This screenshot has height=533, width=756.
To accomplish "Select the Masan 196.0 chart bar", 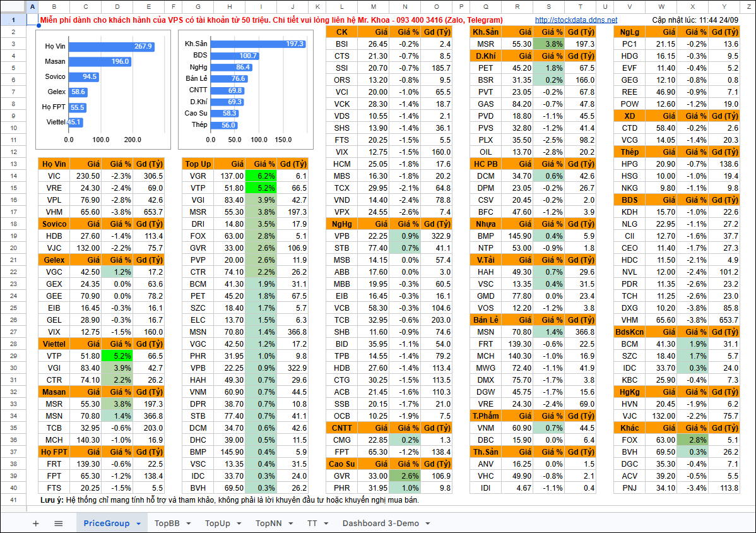I will [x=100, y=61].
